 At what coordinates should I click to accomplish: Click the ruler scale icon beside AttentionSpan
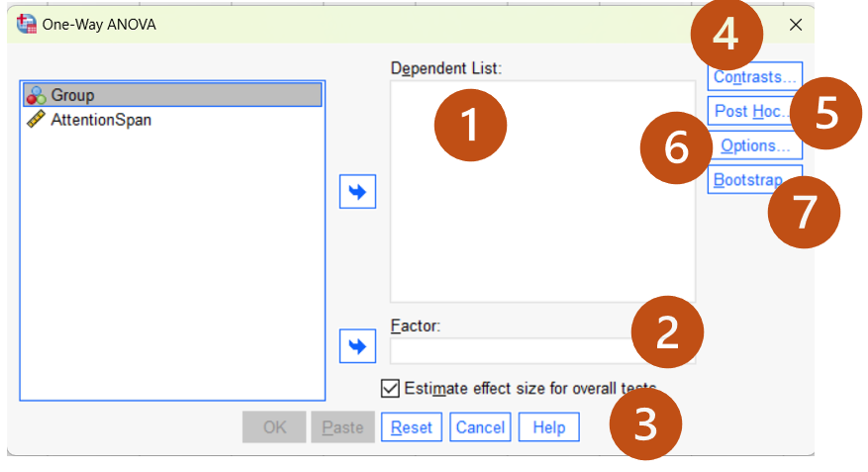[x=36, y=119]
